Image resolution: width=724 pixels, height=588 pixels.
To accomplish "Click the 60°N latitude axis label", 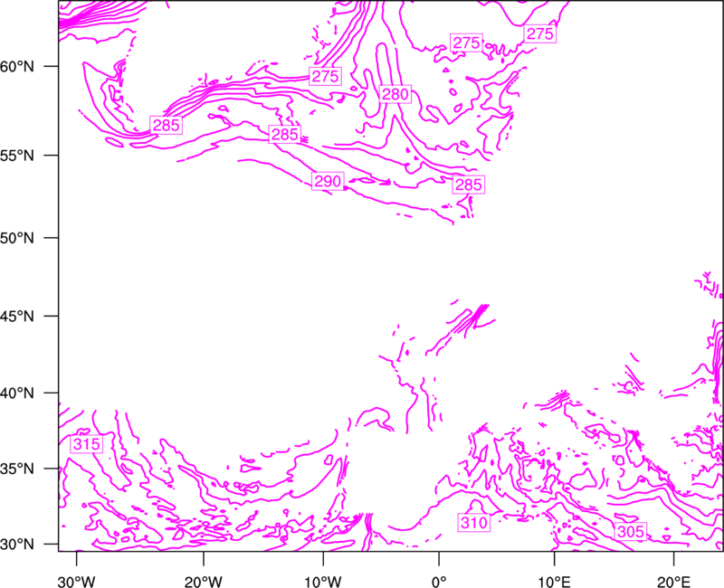I will (x=17, y=66).
